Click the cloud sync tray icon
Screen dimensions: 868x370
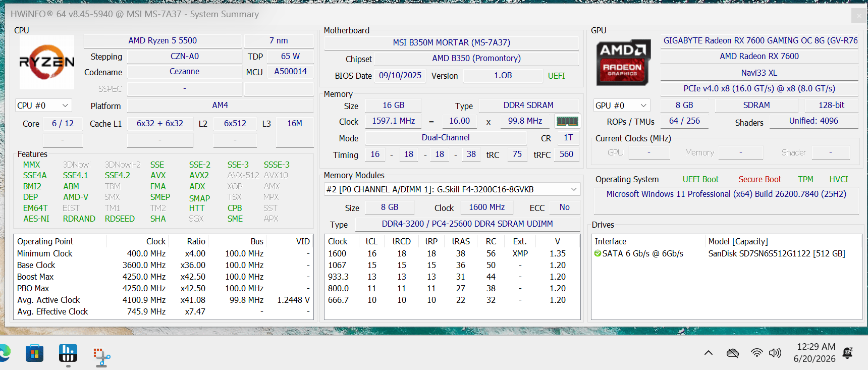point(733,353)
